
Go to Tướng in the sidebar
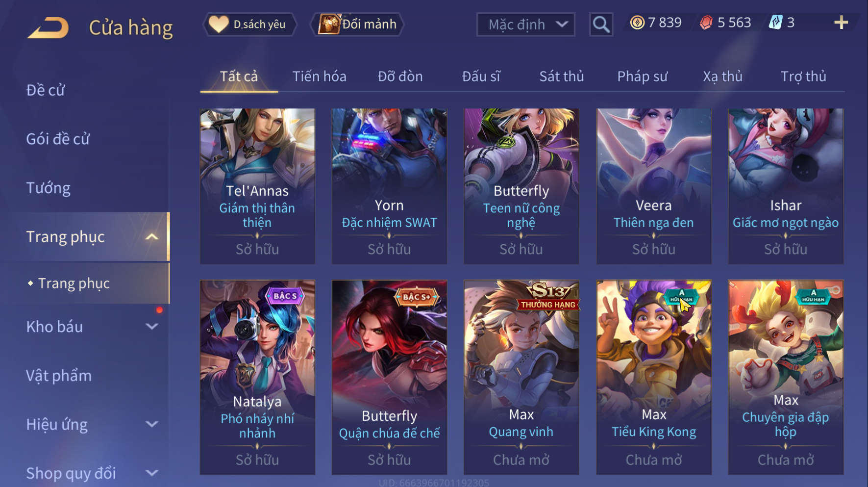48,188
